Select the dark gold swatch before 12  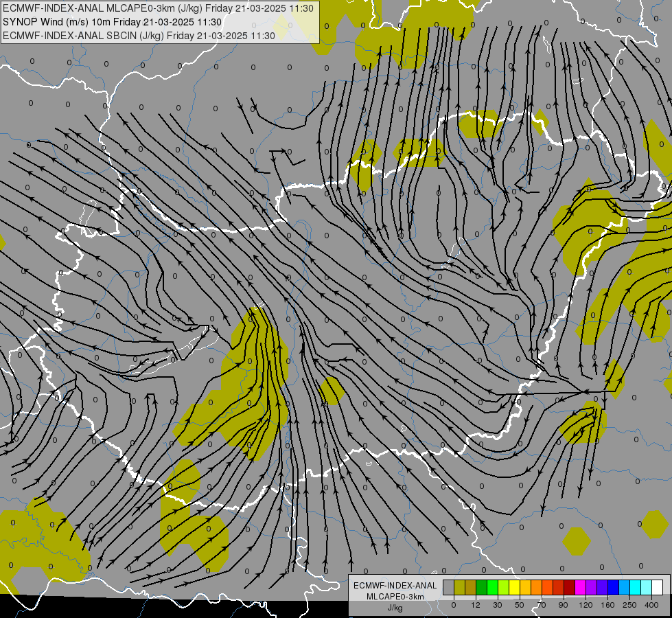point(471,587)
